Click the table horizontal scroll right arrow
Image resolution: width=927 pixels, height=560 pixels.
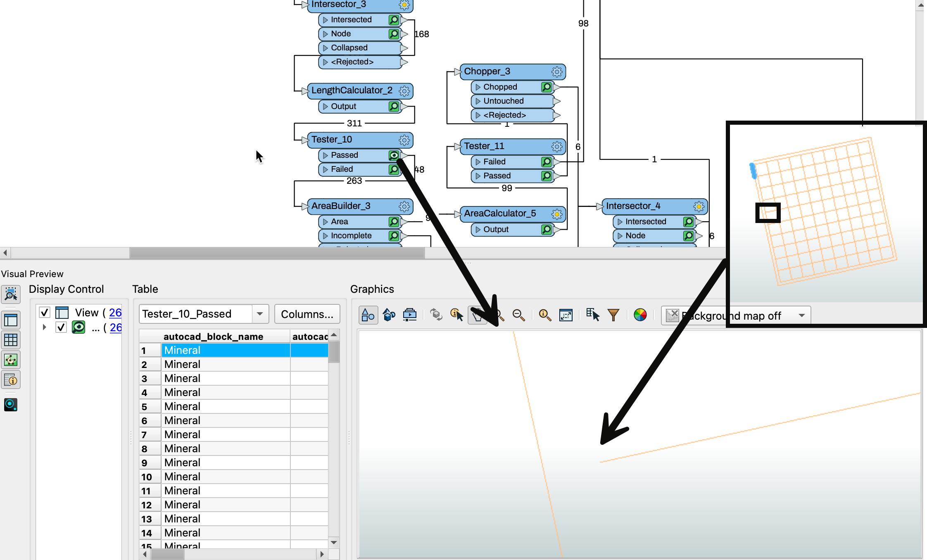322,554
